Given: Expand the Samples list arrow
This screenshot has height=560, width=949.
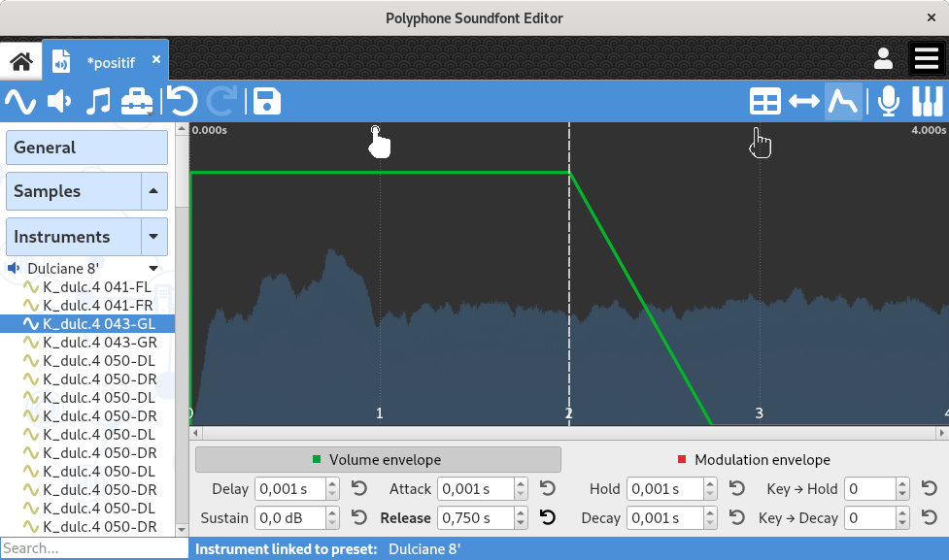Looking at the screenshot, I should [154, 191].
